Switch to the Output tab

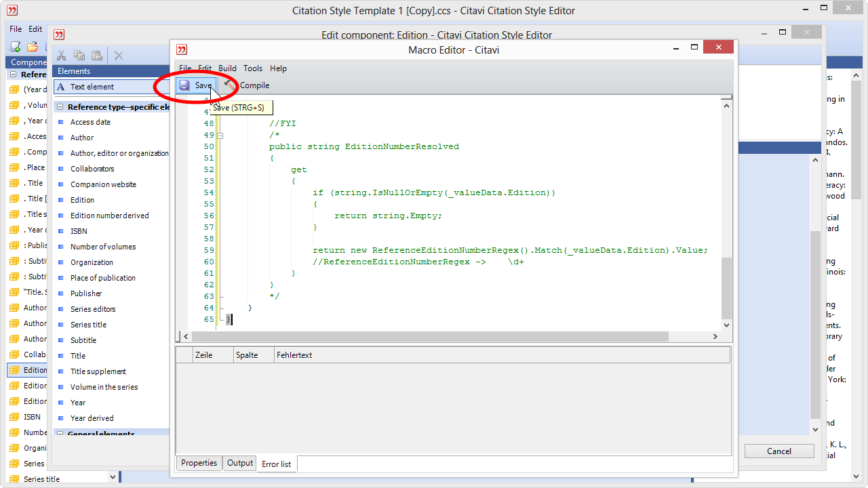(240, 463)
